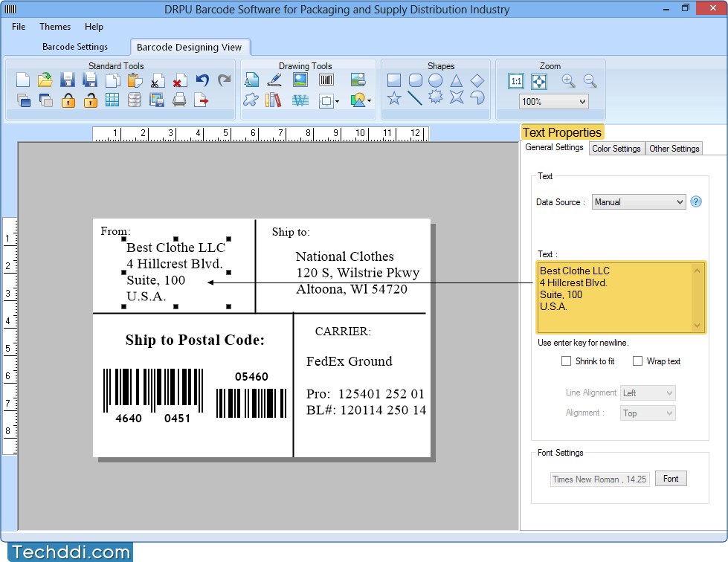
Task: Open the database icon in Standard Tools
Action: click(x=134, y=100)
